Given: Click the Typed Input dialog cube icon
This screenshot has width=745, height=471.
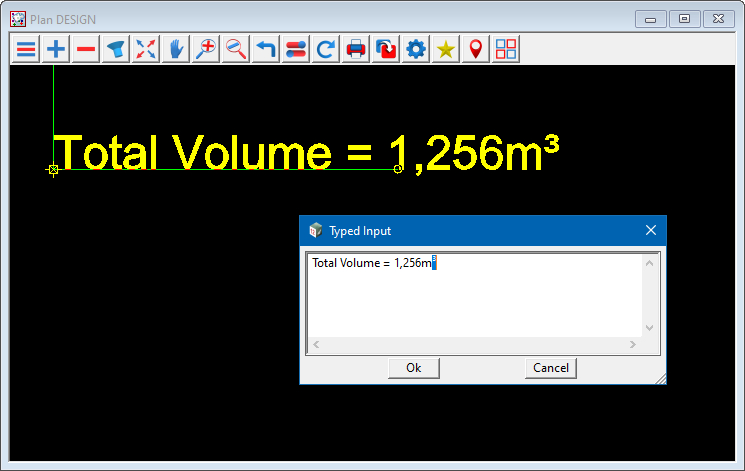Looking at the screenshot, I should click(315, 231).
